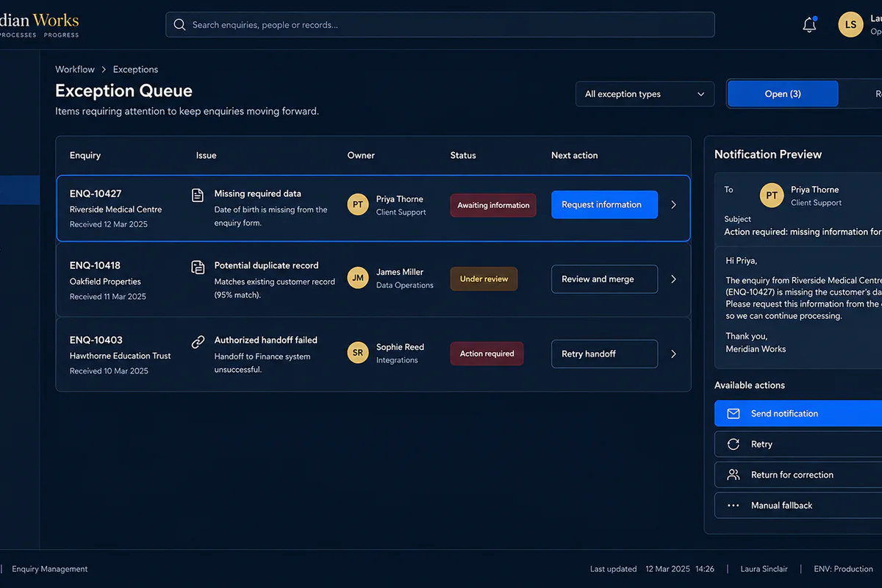Click the Review and merge button
Image resolution: width=882 pixels, height=588 pixels.
(x=604, y=279)
